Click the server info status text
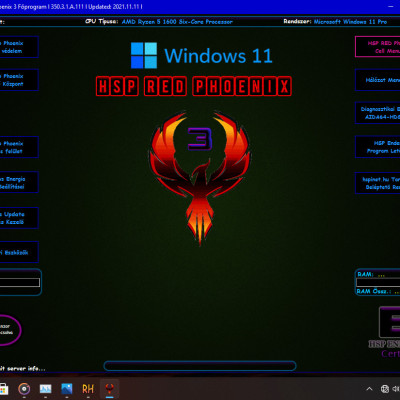The image size is (400, 400). coord(23,369)
